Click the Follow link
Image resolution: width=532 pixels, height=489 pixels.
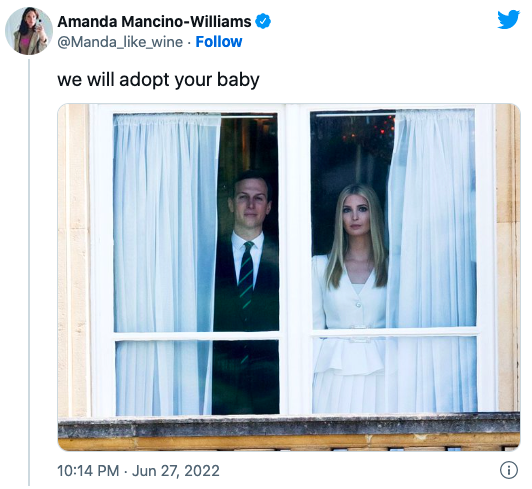[x=219, y=42]
